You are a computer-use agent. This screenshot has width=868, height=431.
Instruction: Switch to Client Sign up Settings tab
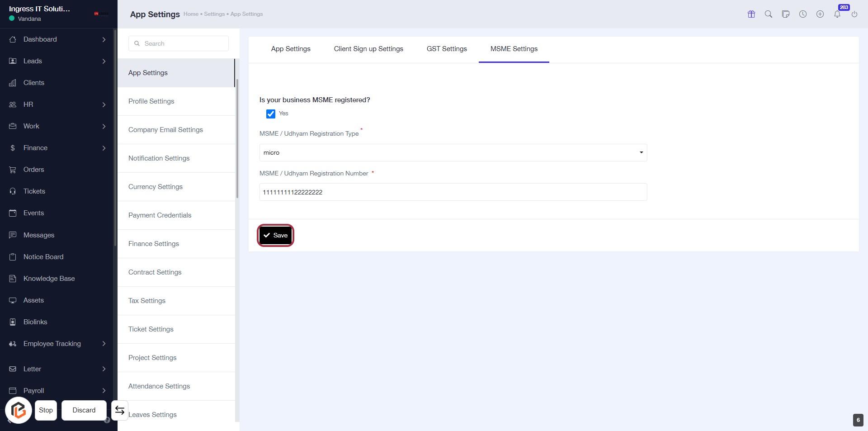tap(368, 49)
